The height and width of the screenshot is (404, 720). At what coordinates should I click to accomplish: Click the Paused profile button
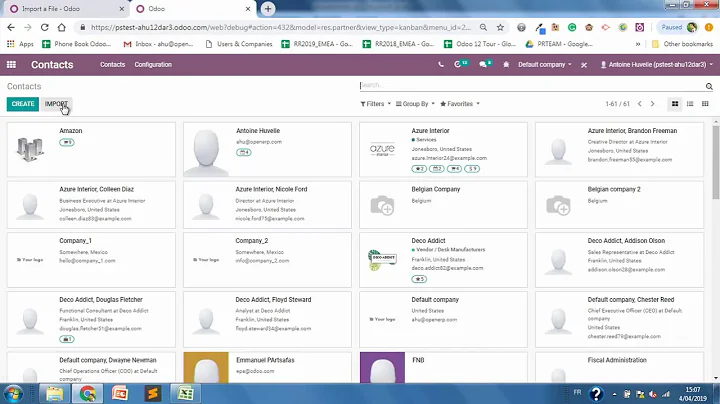pos(679,28)
